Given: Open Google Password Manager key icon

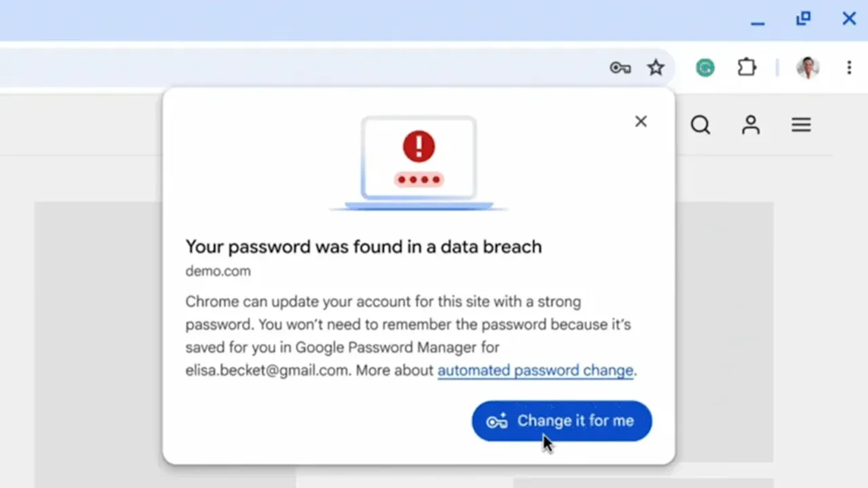Looking at the screenshot, I should (620, 67).
